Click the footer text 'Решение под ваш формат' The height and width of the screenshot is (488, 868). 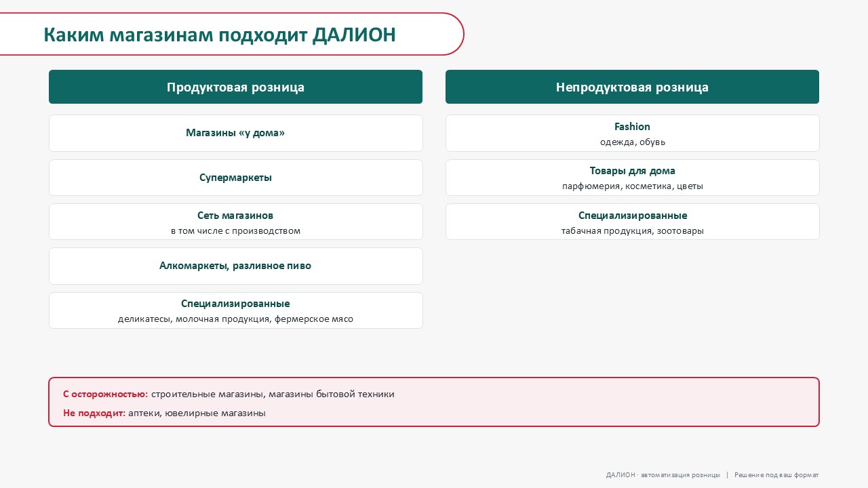click(776, 475)
